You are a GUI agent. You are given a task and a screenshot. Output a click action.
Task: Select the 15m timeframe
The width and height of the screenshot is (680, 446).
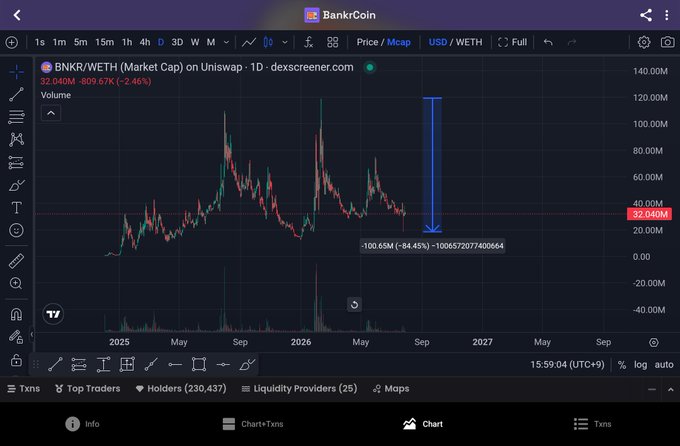click(105, 42)
